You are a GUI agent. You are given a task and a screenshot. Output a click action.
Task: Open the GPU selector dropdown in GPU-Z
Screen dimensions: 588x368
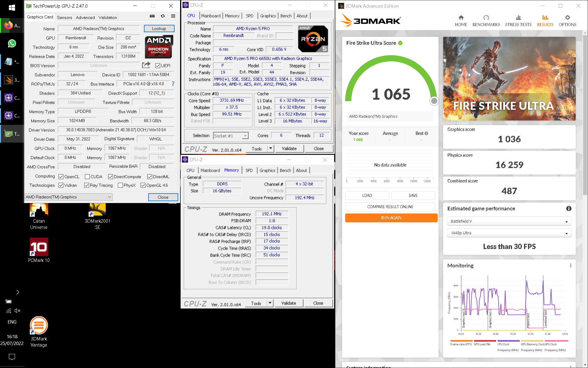(69, 197)
